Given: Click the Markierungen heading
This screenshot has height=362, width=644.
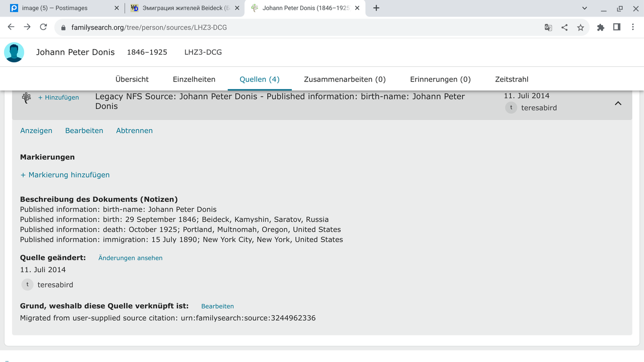Looking at the screenshot, I should 47,157.
